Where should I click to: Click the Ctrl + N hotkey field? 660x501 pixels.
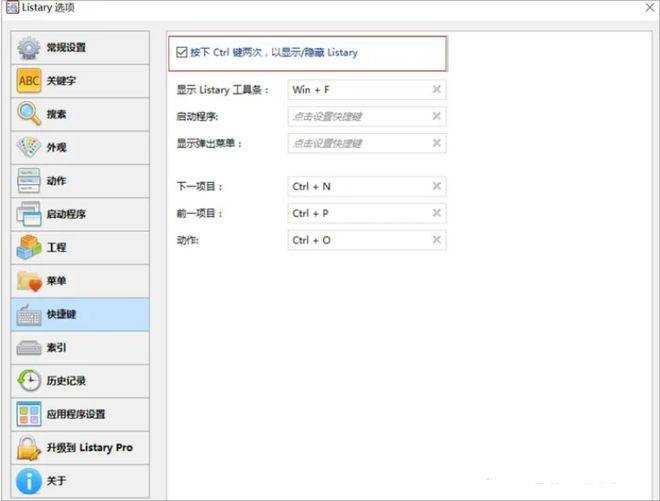click(367, 186)
